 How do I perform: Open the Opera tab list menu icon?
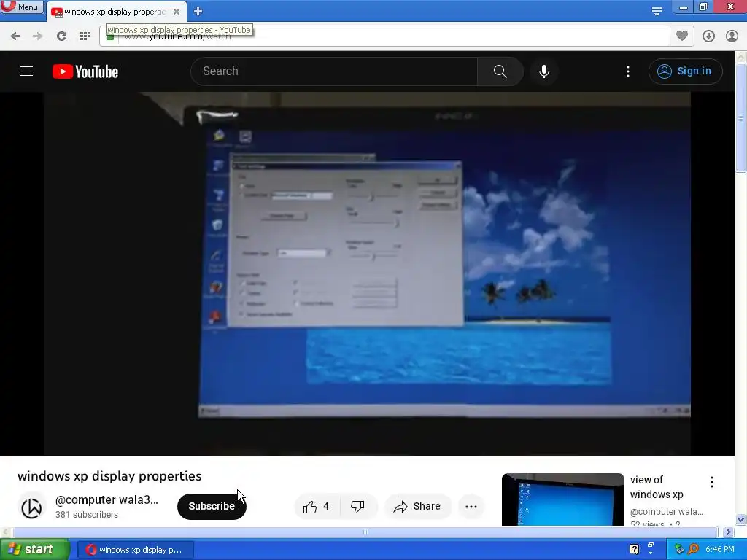[657, 11]
